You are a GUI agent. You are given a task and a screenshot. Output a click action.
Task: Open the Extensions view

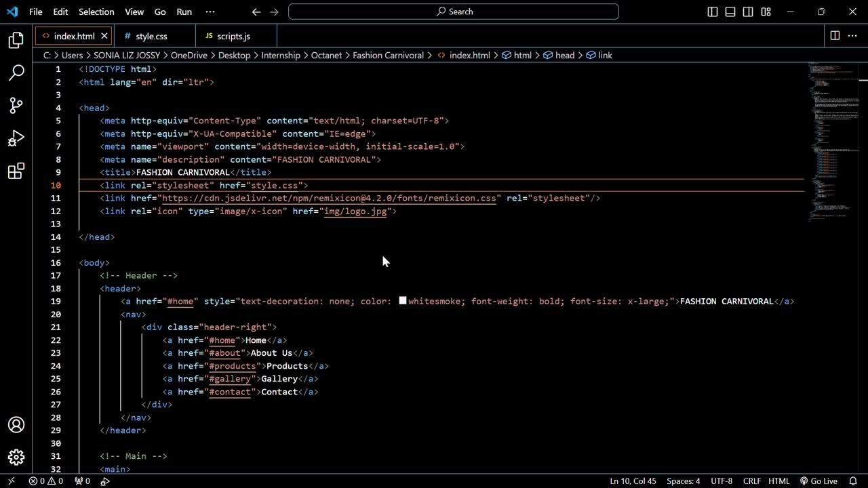coord(16,171)
